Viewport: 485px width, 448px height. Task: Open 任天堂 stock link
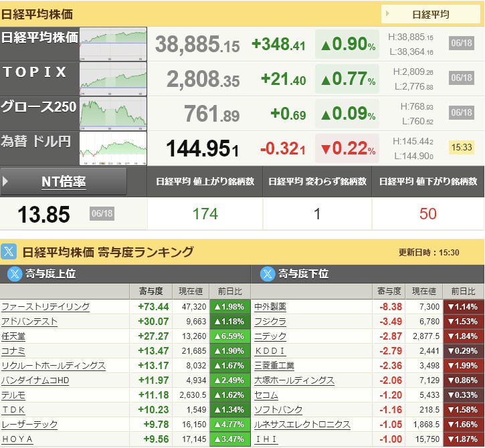tap(13, 336)
